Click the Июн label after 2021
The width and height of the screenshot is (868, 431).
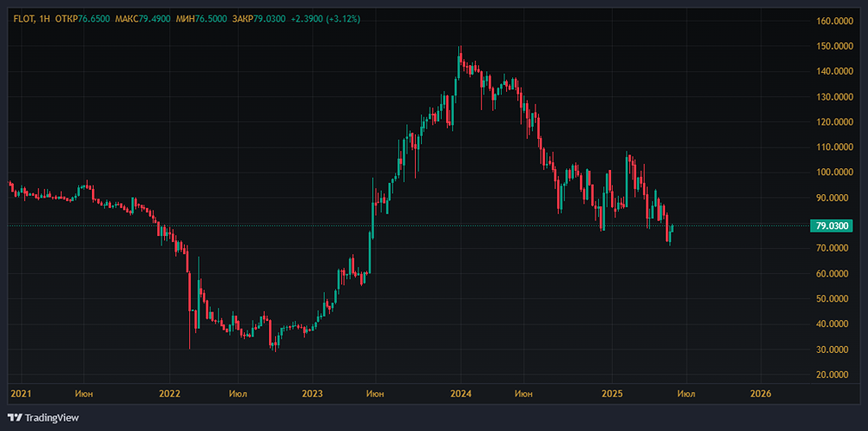(x=83, y=394)
